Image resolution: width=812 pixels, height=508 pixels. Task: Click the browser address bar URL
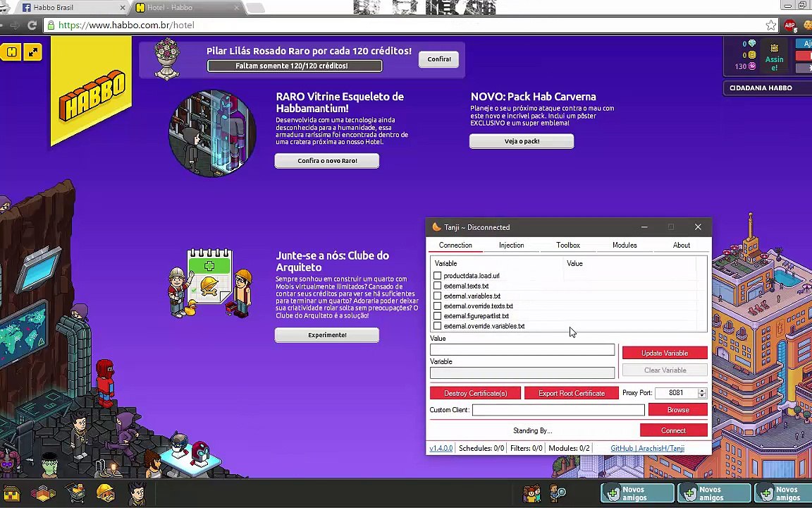126,25
